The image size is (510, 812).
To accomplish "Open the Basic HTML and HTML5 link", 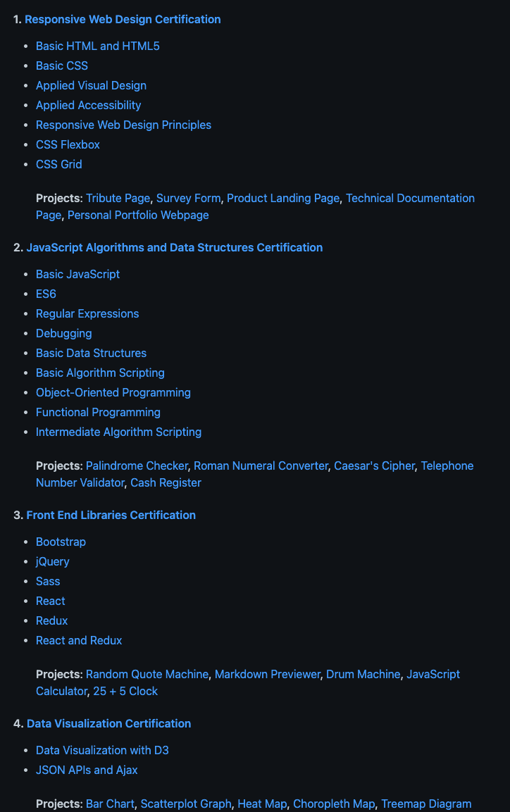I will [x=97, y=46].
